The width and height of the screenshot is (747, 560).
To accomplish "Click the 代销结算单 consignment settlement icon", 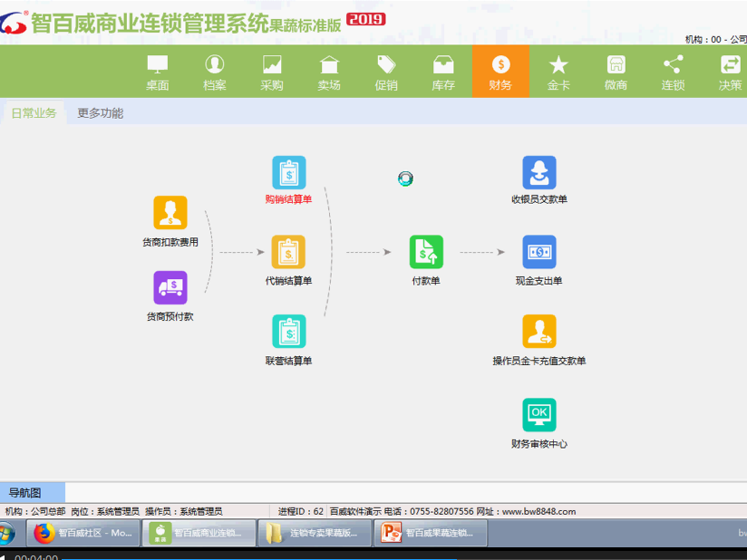I will point(288,252).
